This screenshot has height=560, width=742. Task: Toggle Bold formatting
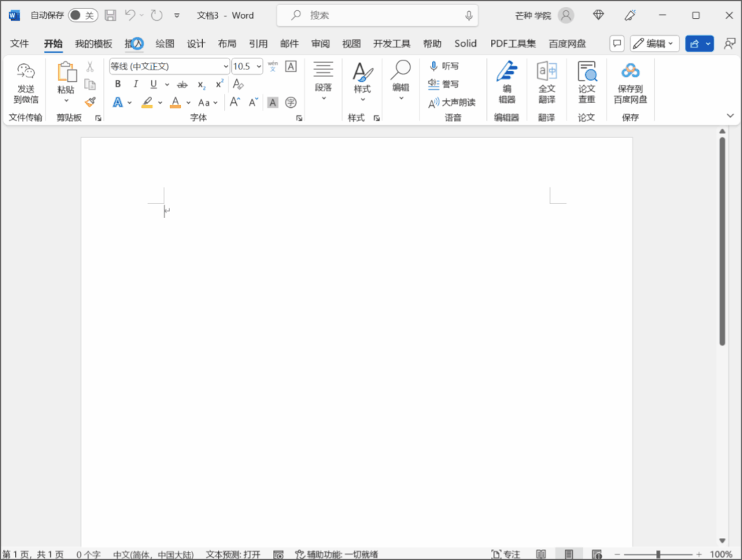118,85
